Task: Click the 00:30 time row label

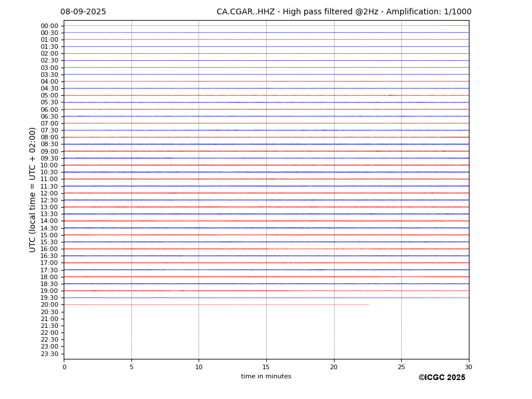Action: (x=49, y=33)
